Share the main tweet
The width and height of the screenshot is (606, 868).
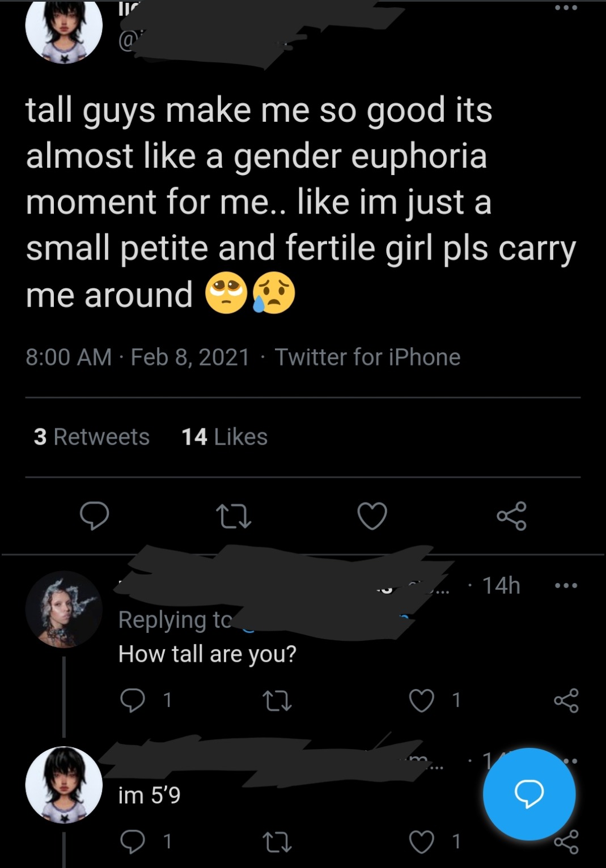(x=511, y=516)
